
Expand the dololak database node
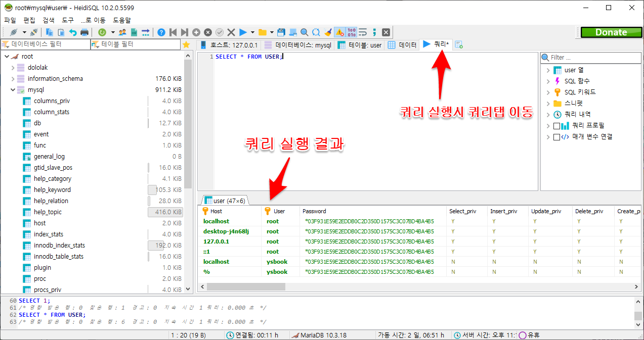pyautogui.click(x=13, y=68)
